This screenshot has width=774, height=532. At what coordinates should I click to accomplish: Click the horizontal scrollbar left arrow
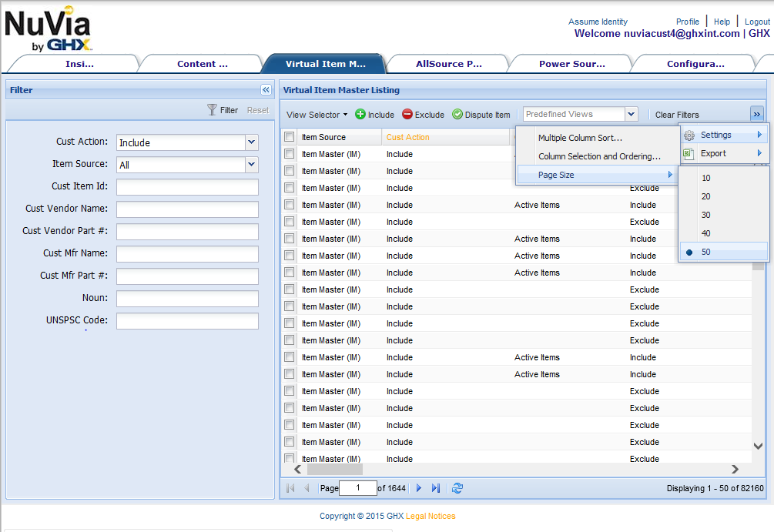[297, 470]
